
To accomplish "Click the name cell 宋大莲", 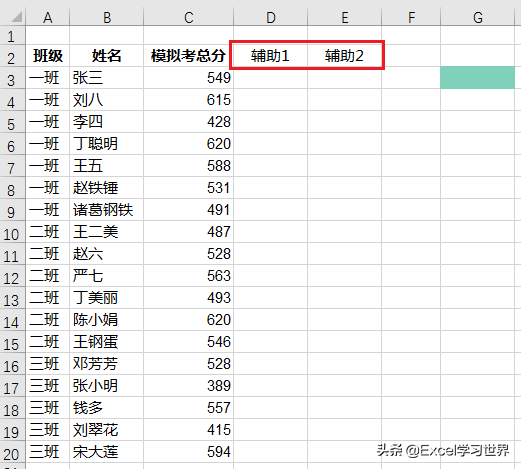I will [x=107, y=452].
